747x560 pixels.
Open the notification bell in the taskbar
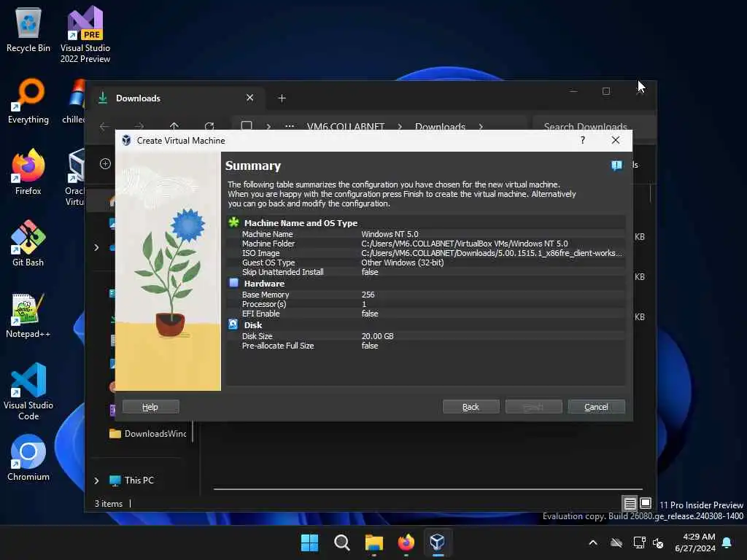pyautogui.click(x=727, y=542)
